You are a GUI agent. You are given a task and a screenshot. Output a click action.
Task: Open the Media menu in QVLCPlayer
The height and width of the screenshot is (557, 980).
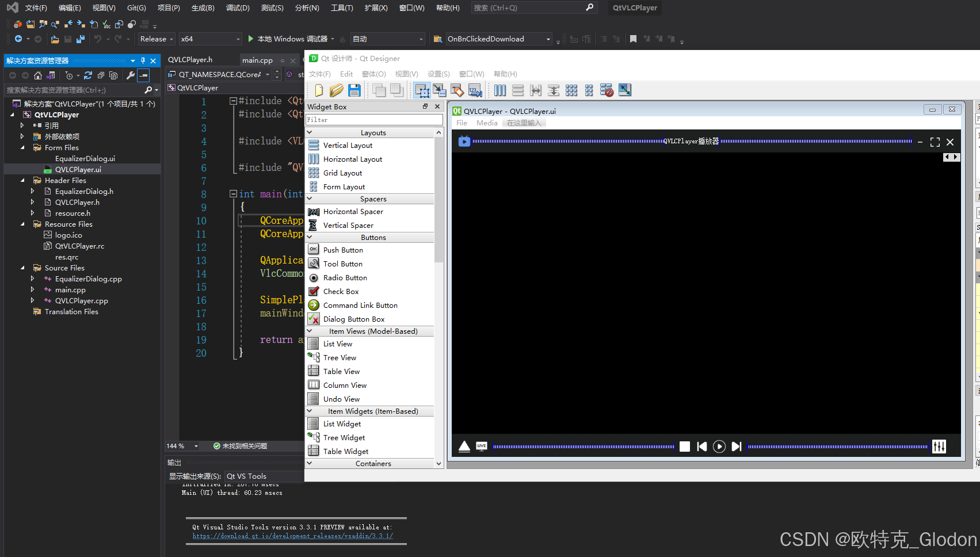[487, 123]
